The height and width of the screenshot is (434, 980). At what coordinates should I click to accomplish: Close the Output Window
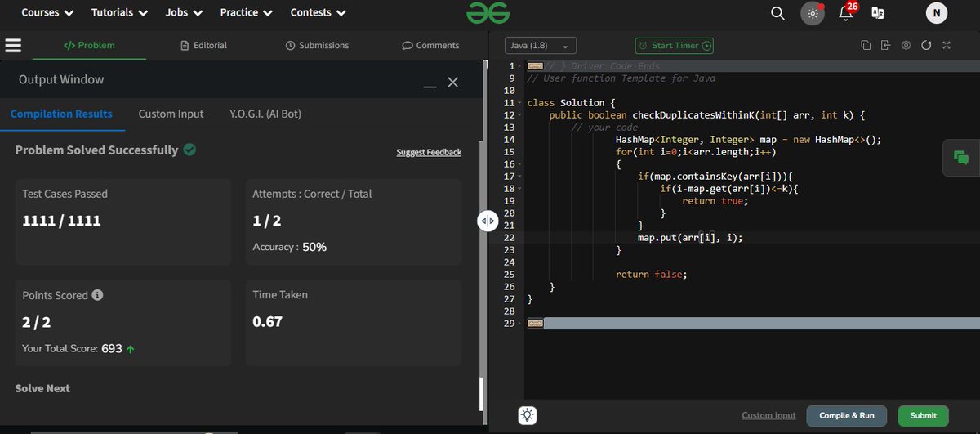(x=453, y=83)
